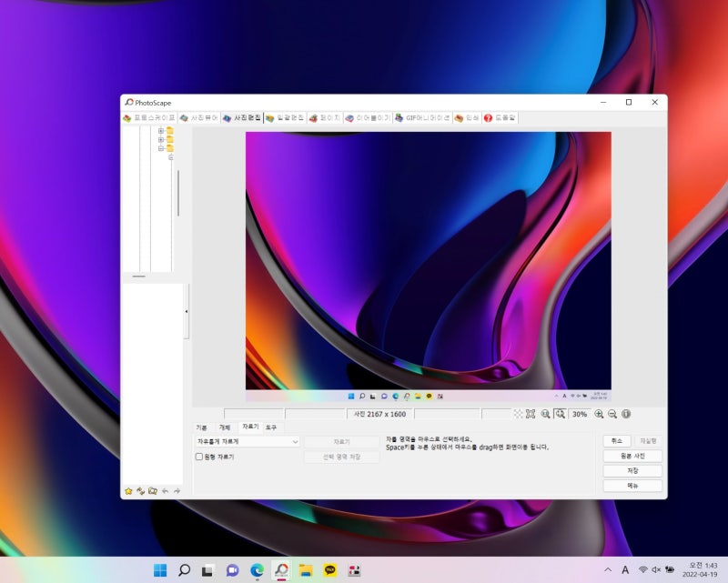This screenshot has width=728, height=583.
Task: Open the GIF애니메이션 tab
Action: pyautogui.click(x=422, y=118)
